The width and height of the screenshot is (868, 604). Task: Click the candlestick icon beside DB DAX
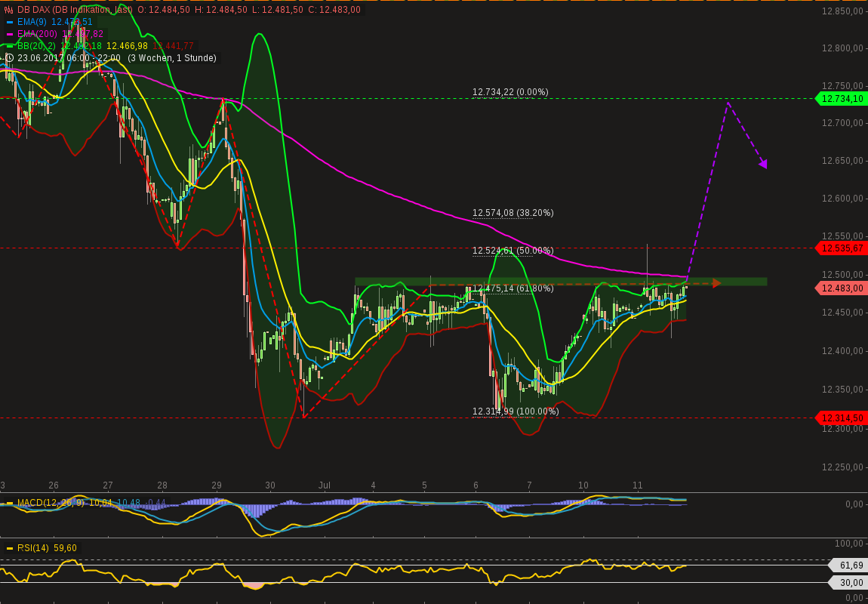click(8, 9)
